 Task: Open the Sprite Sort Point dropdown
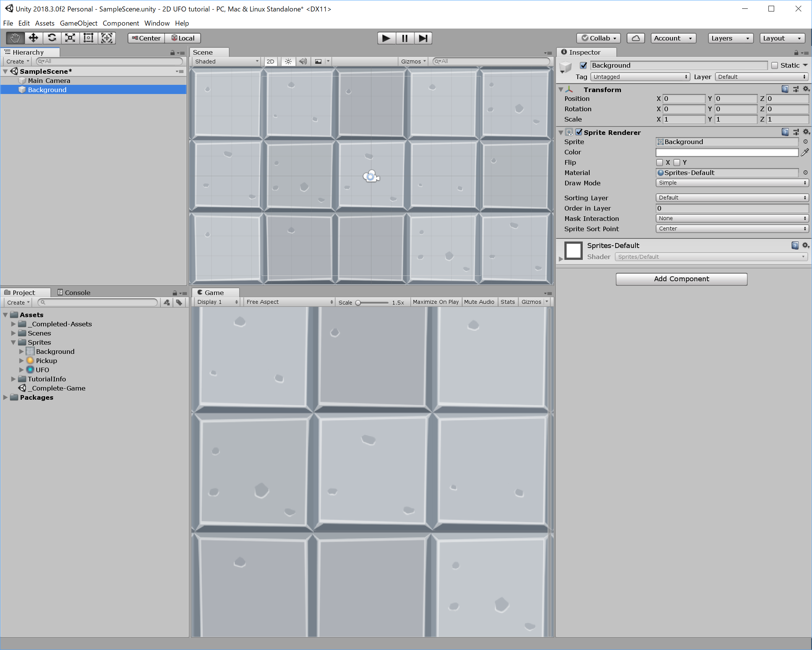pyautogui.click(x=732, y=229)
